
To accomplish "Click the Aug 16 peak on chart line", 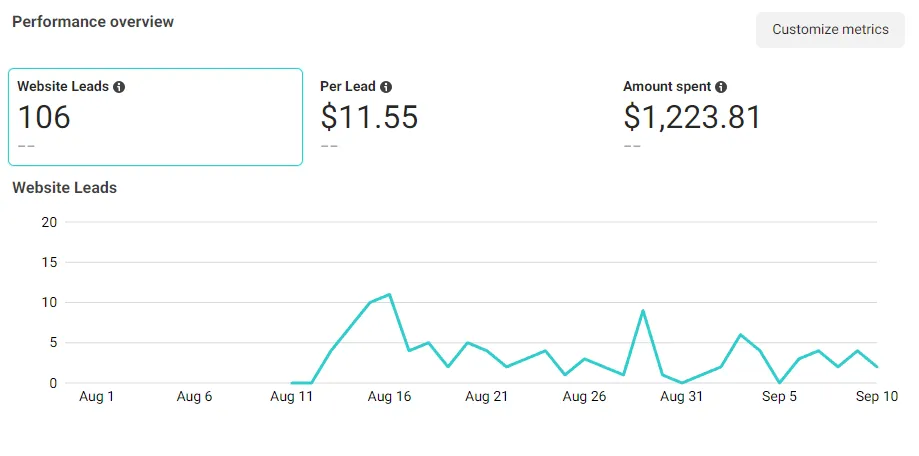I will pyautogui.click(x=389, y=295).
